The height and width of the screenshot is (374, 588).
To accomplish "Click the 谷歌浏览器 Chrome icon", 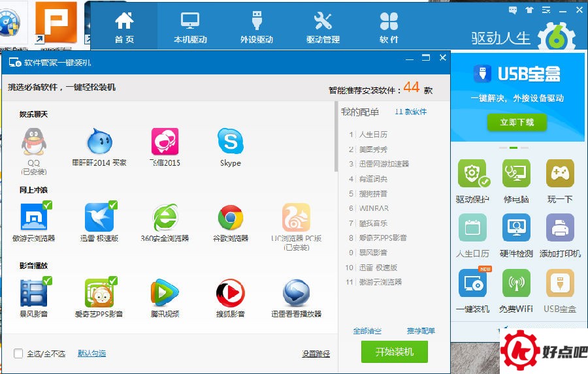I will (x=230, y=217).
